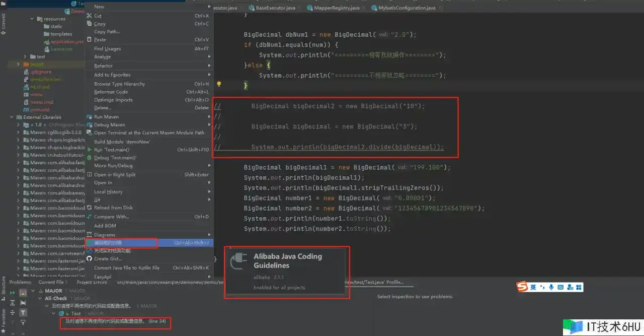Collapse the MAJOR node in inspection results

coord(34,291)
